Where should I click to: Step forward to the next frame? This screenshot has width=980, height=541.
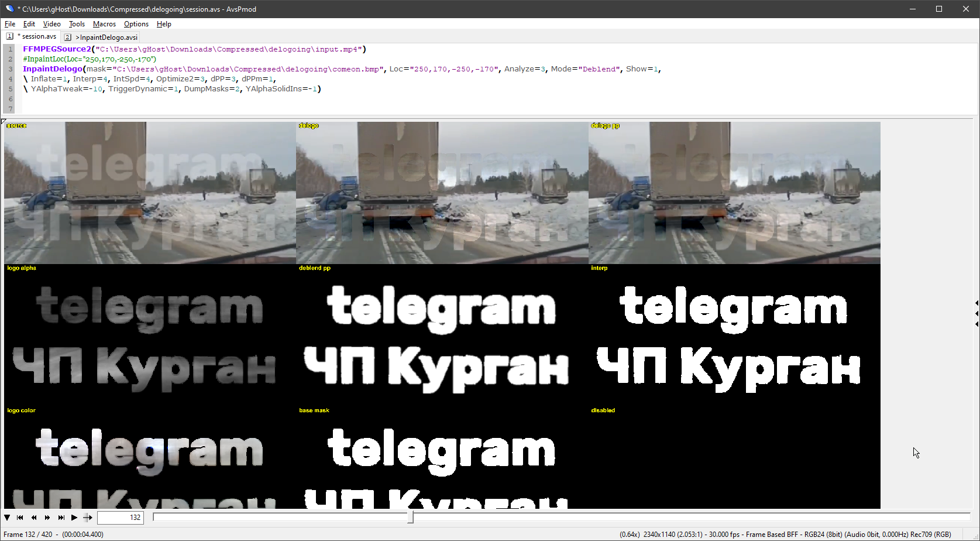(x=47, y=518)
